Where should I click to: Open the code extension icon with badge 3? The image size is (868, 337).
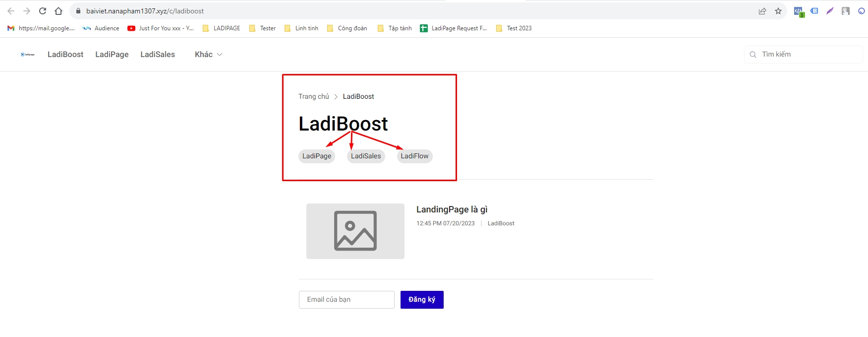[798, 11]
